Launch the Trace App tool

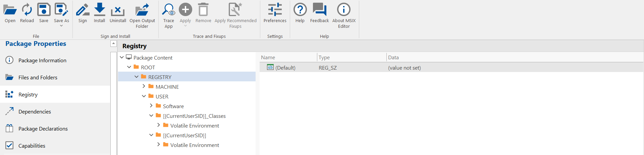(168, 10)
